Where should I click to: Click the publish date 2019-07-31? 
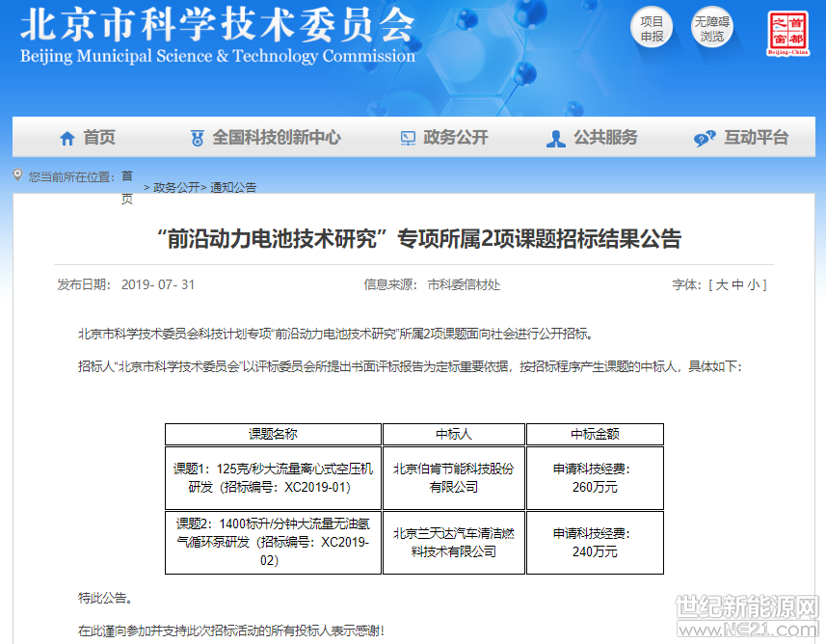point(158,285)
